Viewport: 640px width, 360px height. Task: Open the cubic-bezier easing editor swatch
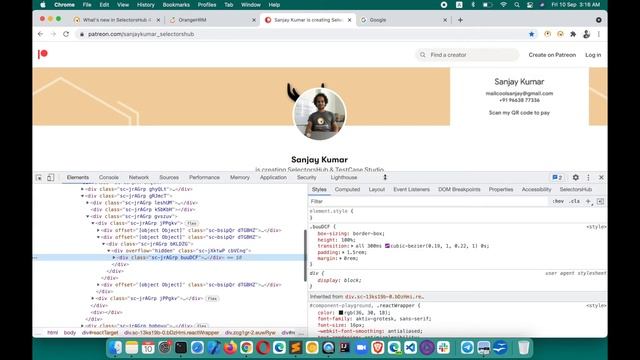coord(387,246)
